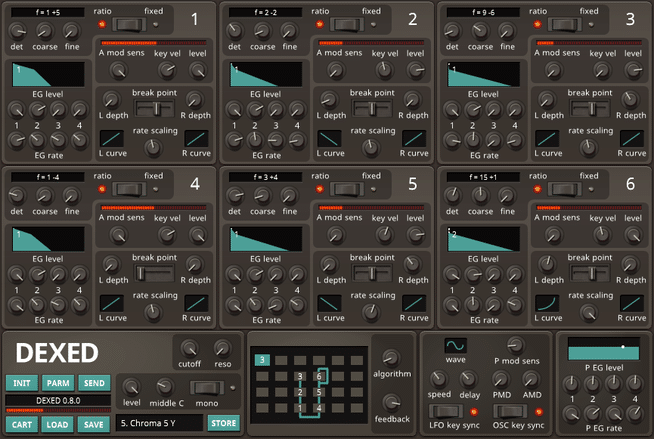Click operator 5 EG rate 4 knob
The width and height of the screenshot is (654, 439).
coord(297,305)
